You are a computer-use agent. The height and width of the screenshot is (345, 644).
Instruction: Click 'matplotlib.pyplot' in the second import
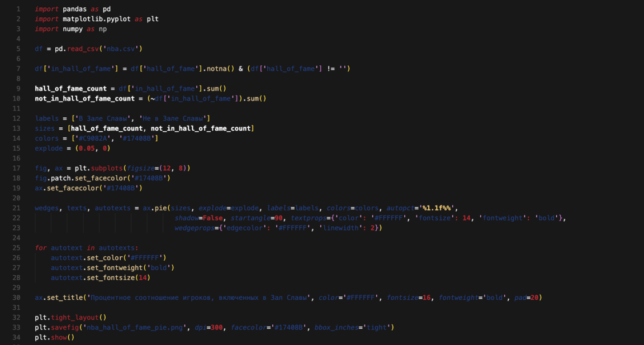coord(97,19)
